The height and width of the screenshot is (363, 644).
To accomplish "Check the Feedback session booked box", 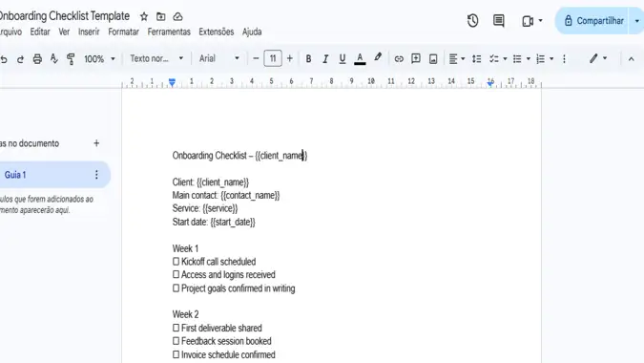I will coord(177,341).
